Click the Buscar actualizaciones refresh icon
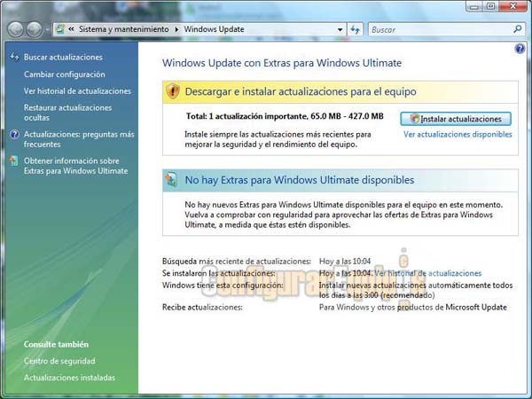The height and width of the screenshot is (399, 532). tap(14, 57)
